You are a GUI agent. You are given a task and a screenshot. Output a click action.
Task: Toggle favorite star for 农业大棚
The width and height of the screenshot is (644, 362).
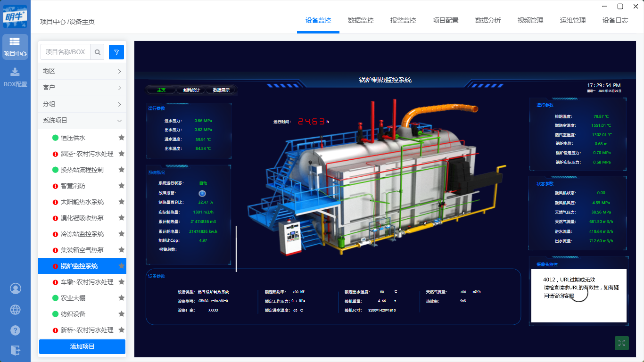point(121,298)
